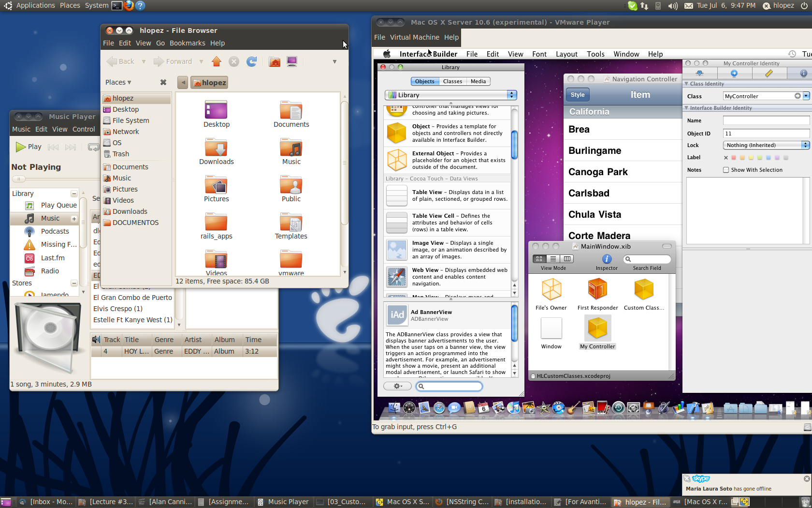The image size is (812, 508).
Task: Select Media segment in Library panel
Action: 478,81
